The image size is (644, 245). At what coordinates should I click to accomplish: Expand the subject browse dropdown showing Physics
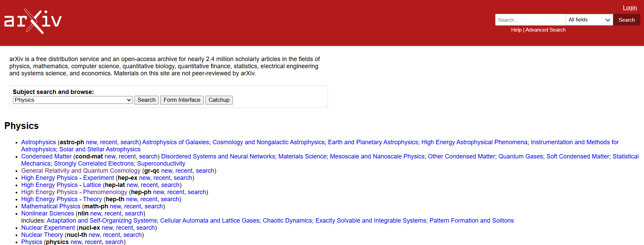72,100
